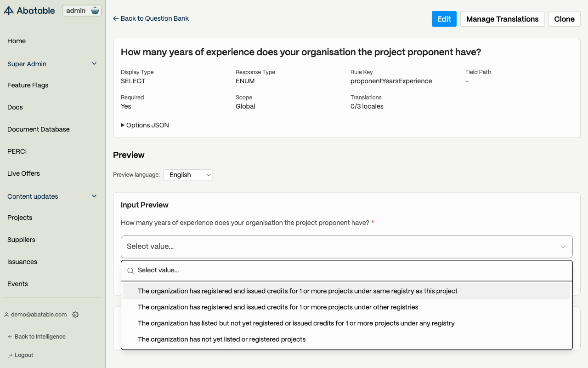Click the search magnifier icon in dropdown
Screen dimensions: 588x368
tap(130, 270)
